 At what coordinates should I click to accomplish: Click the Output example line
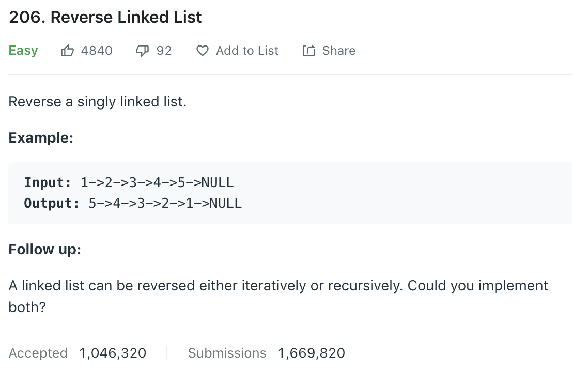tap(133, 203)
